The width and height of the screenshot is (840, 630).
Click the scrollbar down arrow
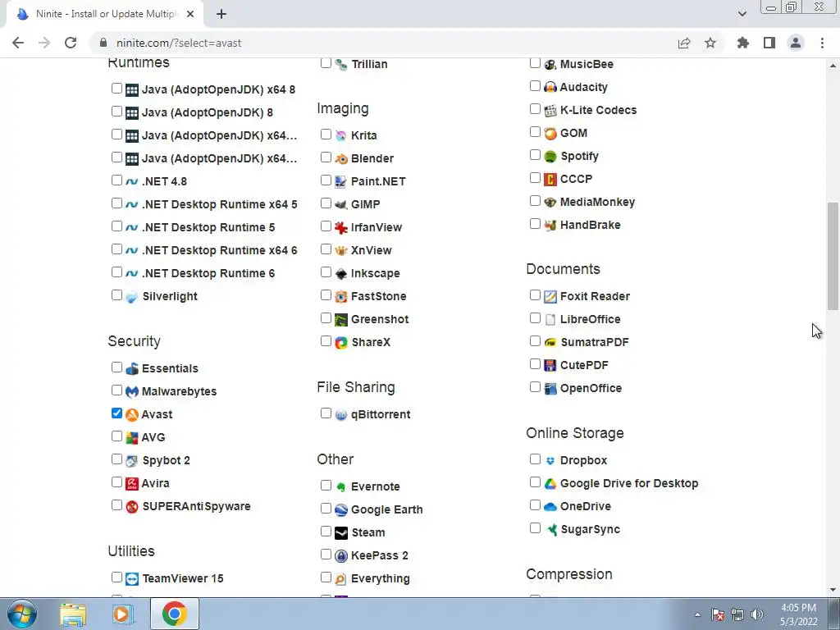[833, 590]
